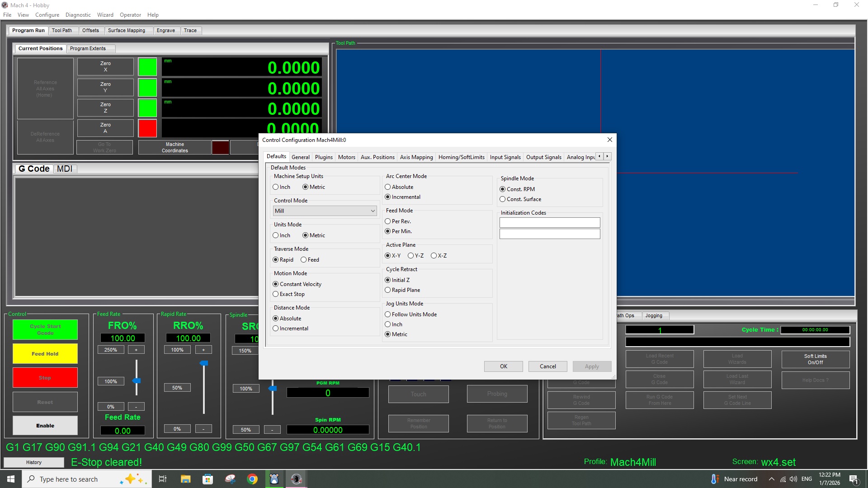
Task: Switch to the Motors tab
Action: coord(346,157)
